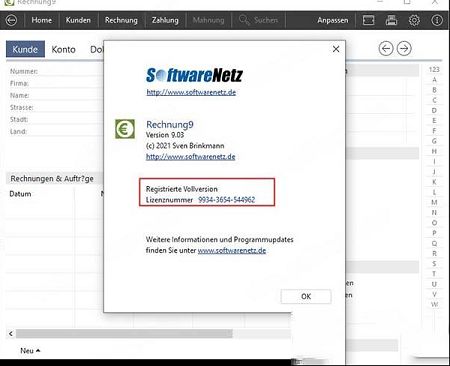Jump to index letter D
Viewport: 450px width, 366px height.
(434, 110)
